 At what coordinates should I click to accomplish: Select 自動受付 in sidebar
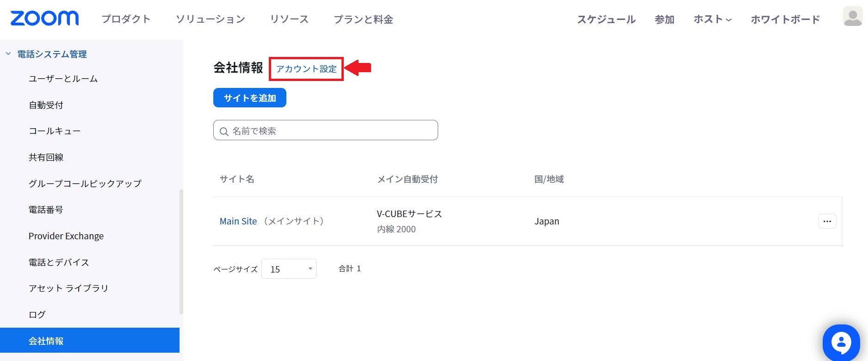click(x=46, y=105)
